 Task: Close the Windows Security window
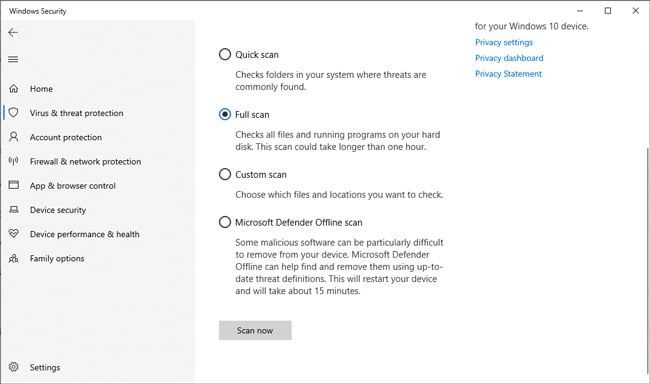tap(635, 11)
